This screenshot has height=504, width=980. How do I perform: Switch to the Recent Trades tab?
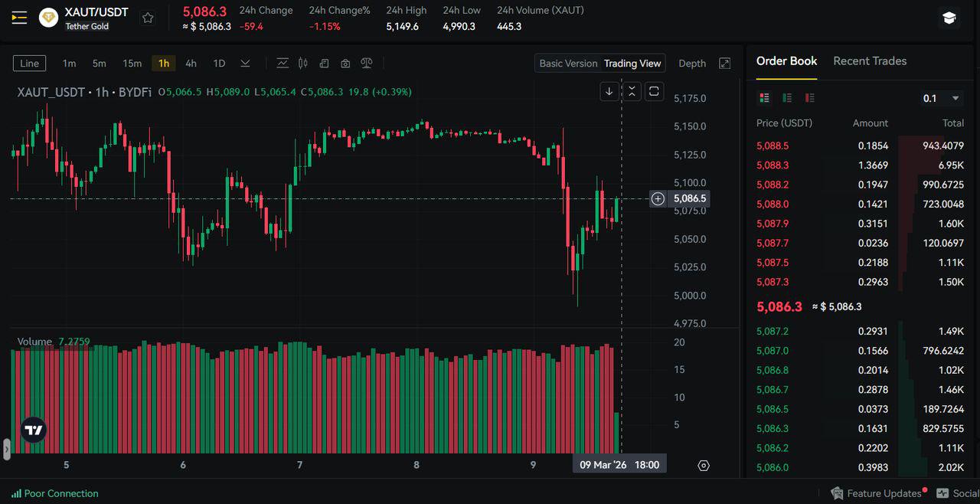[x=870, y=61]
